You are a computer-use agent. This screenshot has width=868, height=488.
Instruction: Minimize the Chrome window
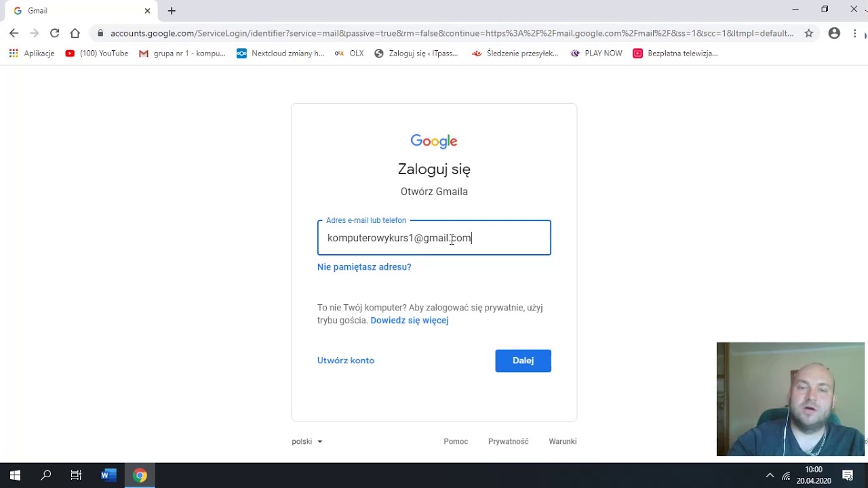[795, 9]
